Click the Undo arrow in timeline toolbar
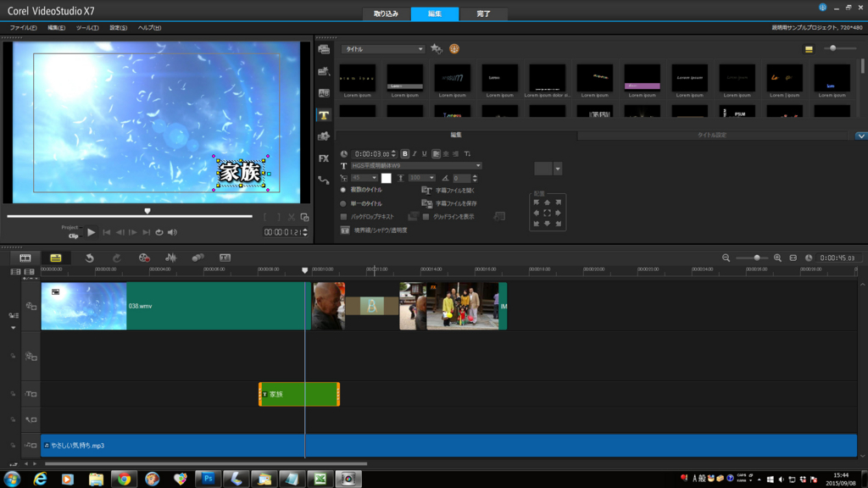The image size is (868, 488). 89,258
